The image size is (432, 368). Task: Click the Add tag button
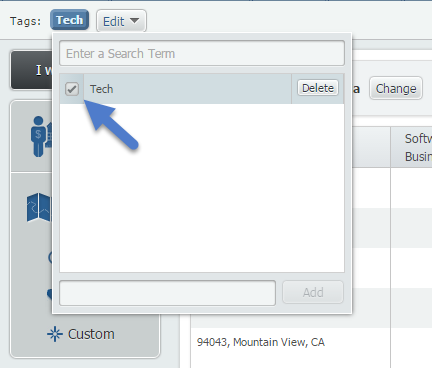coord(313,292)
